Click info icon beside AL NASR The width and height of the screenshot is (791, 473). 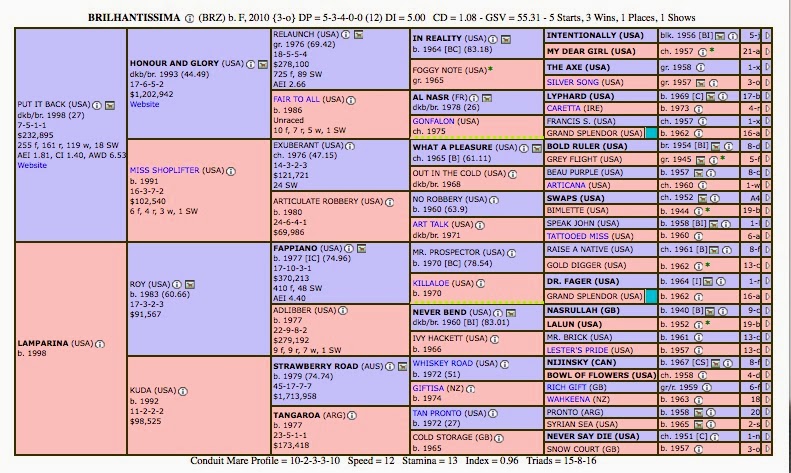coord(474,97)
